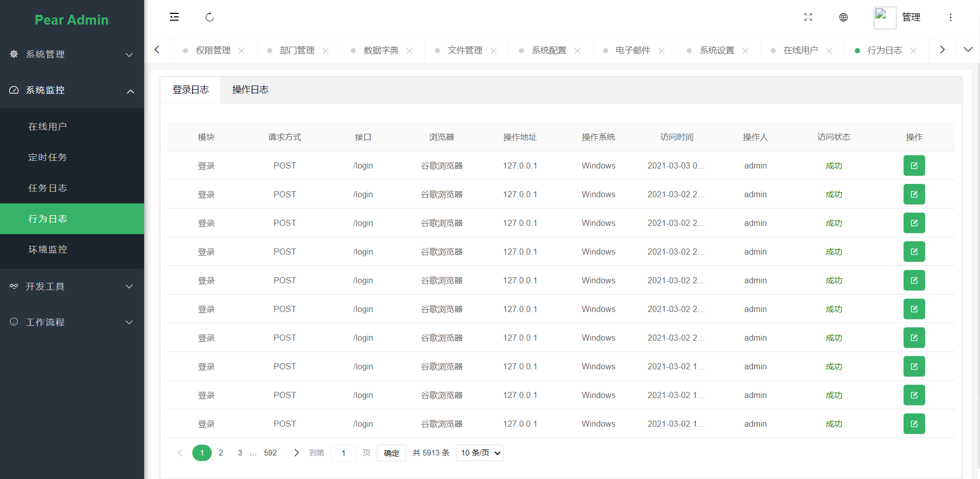
Task: Focus the jump-to-page input field
Action: click(x=344, y=453)
